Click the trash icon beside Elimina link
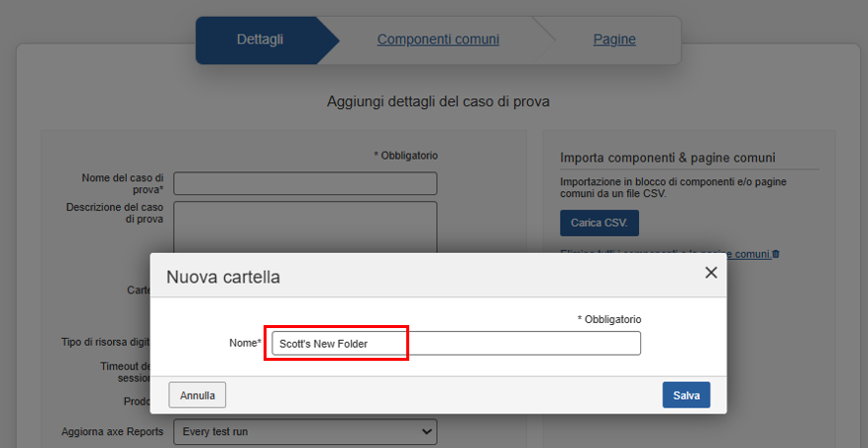The height and width of the screenshot is (448, 868). coord(776,255)
